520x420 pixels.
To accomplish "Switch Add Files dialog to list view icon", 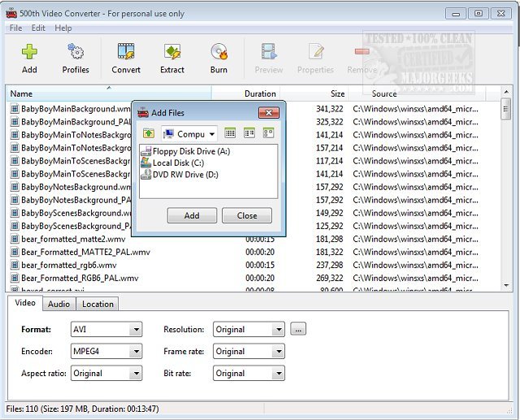I will click(230, 133).
